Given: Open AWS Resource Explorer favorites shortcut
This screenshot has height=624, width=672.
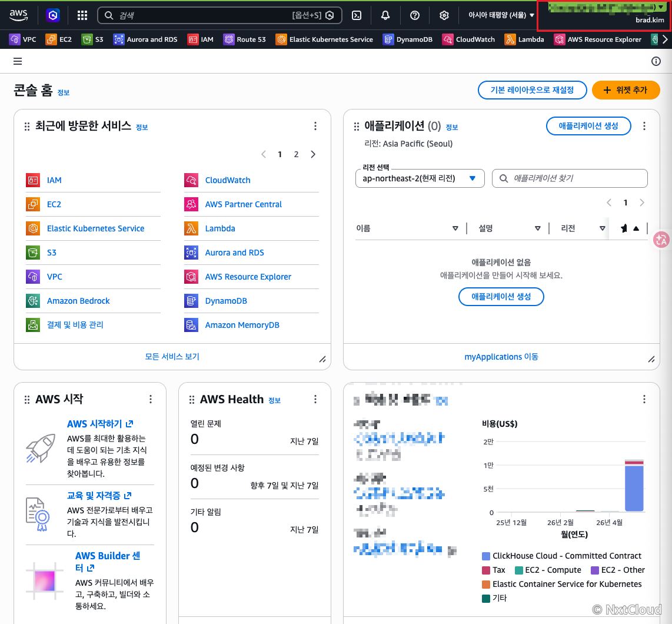Looking at the screenshot, I should click(598, 39).
